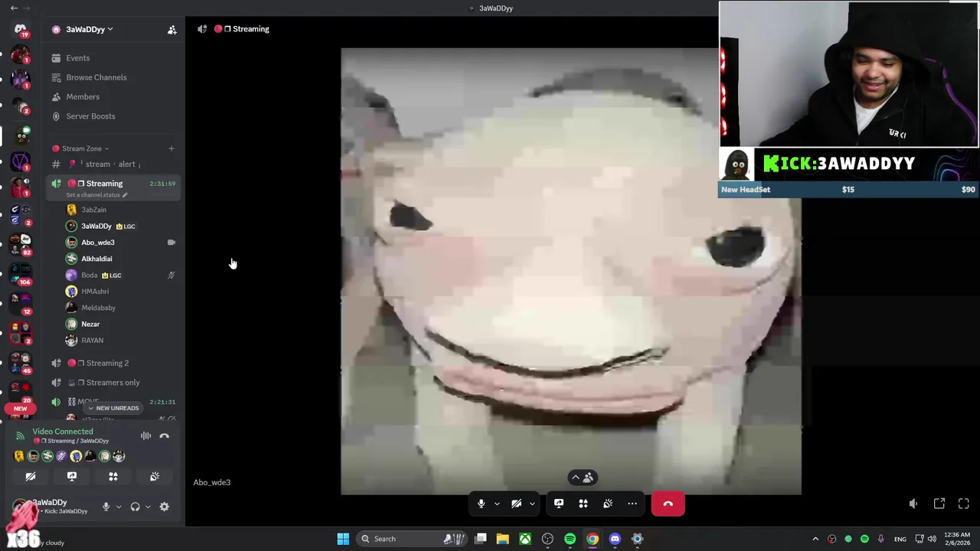The image size is (980, 551).
Task: Click the Abo_wde3 video stream tile
Action: coord(571,272)
